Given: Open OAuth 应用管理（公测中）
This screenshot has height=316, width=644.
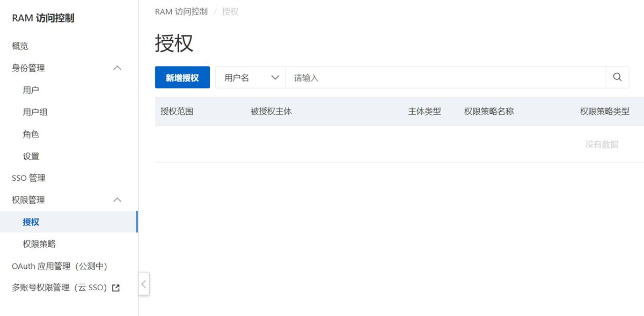Looking at the screenshot, I should pyautogui.click(x=60, y=266).
